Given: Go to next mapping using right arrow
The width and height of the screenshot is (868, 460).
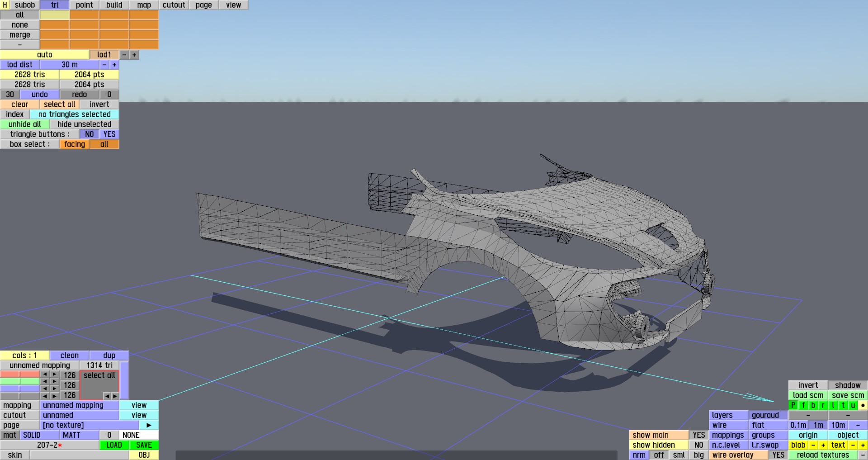Looking at the screenshot, I should [115, 396].
